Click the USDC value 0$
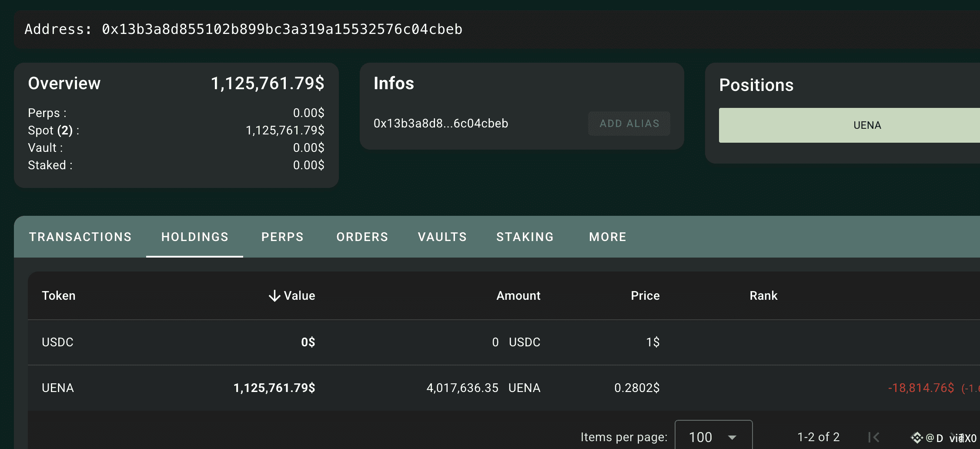The width and height of the screenshot is (980, 449). click(x=308, y=342)
